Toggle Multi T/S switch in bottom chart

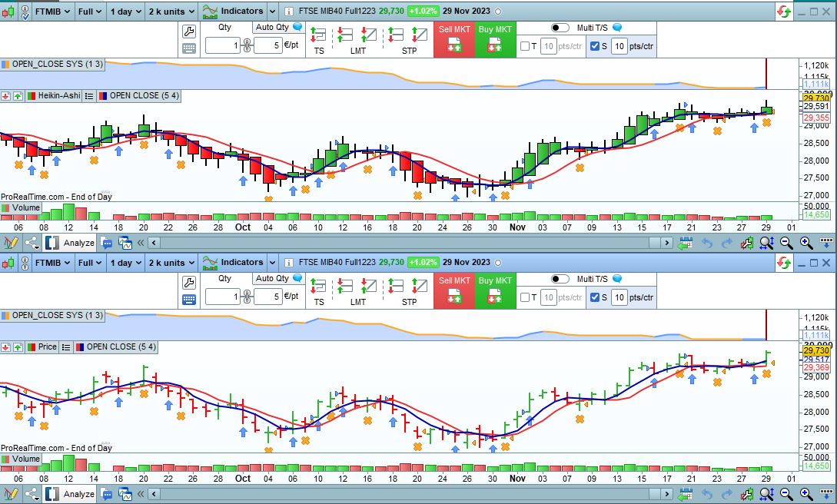tap(560, 279)
